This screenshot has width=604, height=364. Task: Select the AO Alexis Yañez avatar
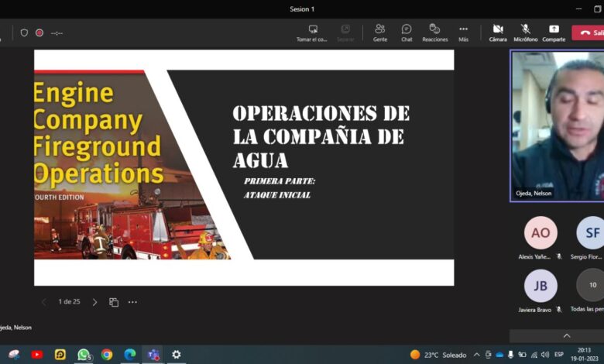coord(541,232)
